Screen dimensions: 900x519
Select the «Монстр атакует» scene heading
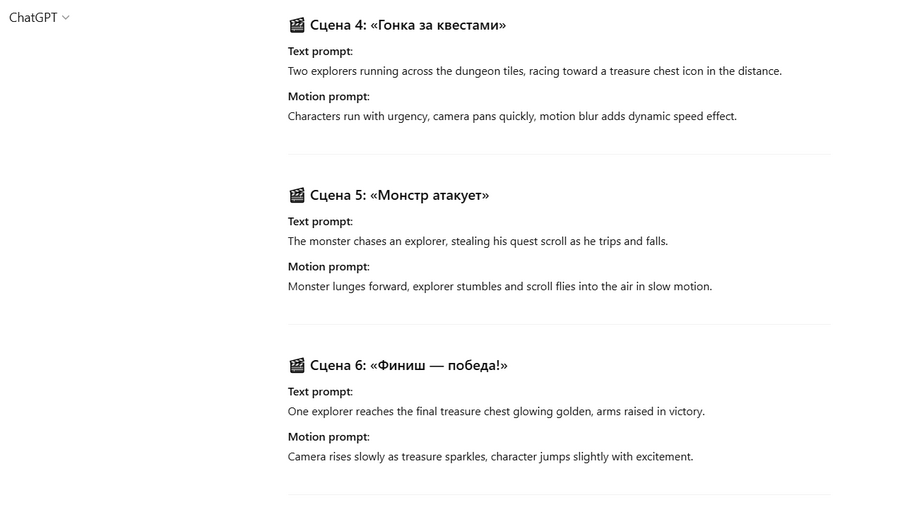[399, 195]
